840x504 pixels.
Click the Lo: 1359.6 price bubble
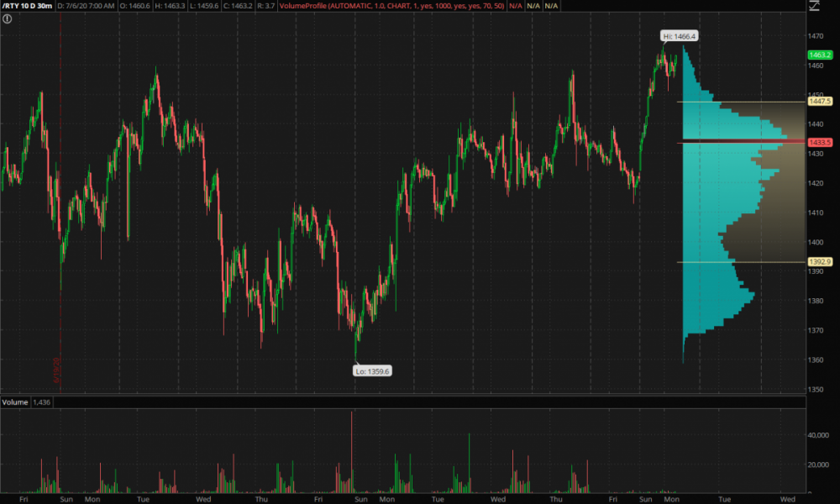coord(372,370)
